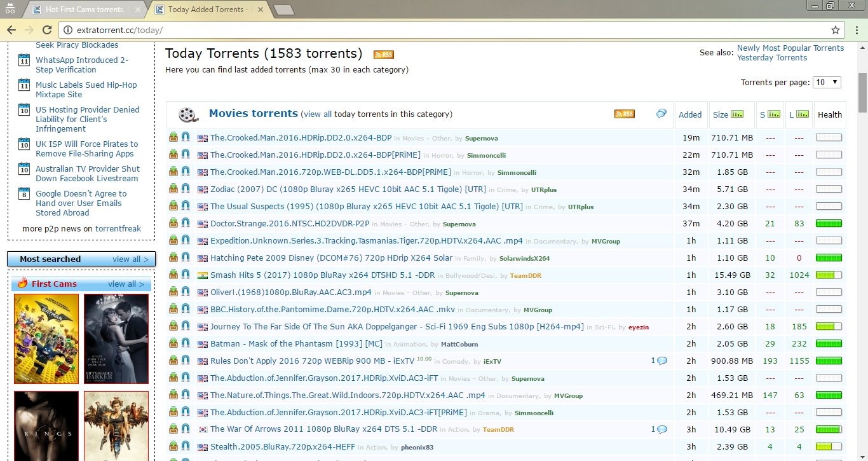Download torrent icon for Doctor.Strange.2016 row
Viewport: 868px width, 461px height.
pyautogui.click(x=173, y=223)
